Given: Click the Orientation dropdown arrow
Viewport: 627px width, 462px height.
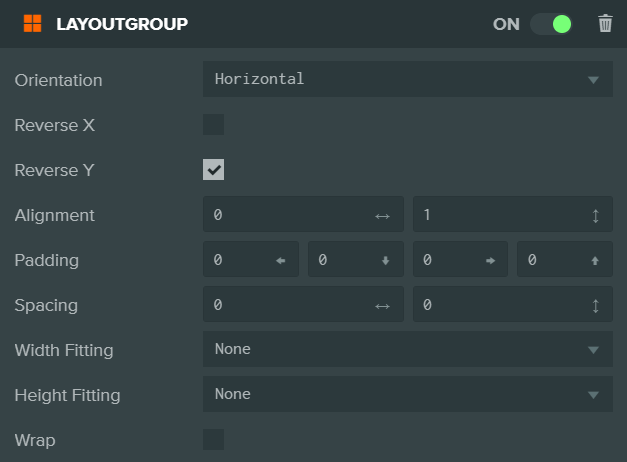Looking at the screenshot, I should pos(593,80).
